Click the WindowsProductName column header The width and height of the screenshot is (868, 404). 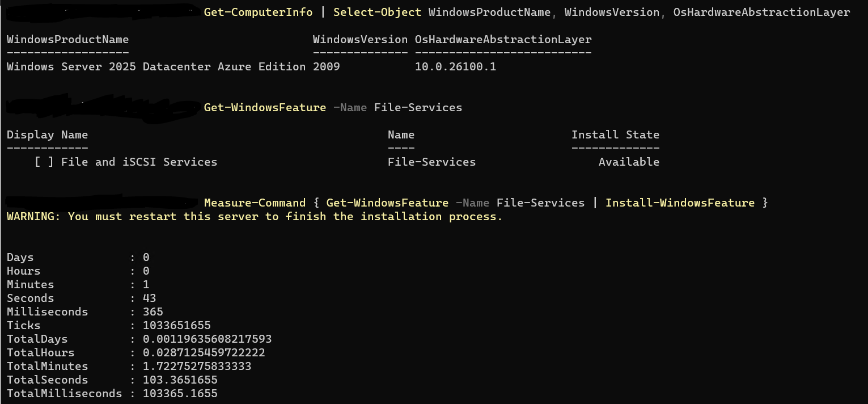coord(67,39)
